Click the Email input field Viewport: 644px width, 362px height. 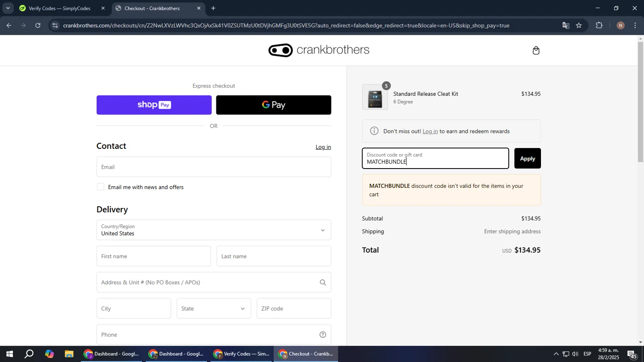point(214,167)
